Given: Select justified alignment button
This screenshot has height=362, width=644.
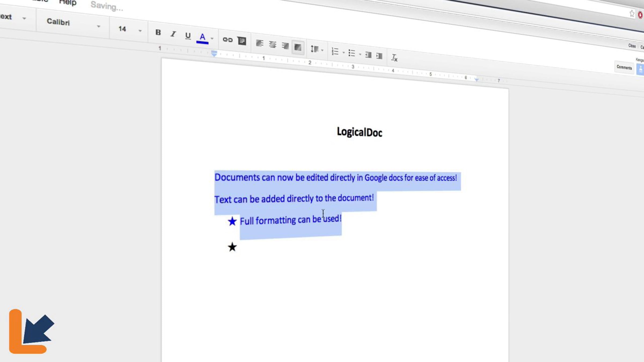Looking at the screenshot, I should tap(298, 47).
